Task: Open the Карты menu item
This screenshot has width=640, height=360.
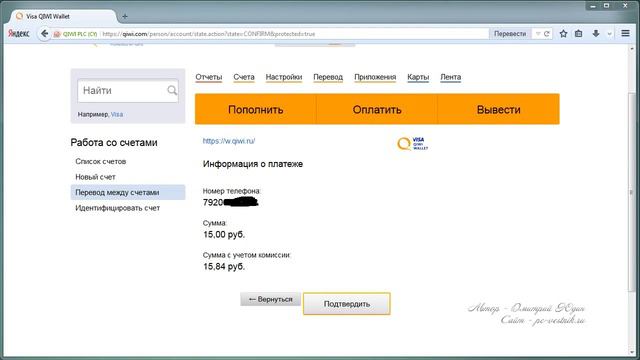Action: click(x=418, y=77)
